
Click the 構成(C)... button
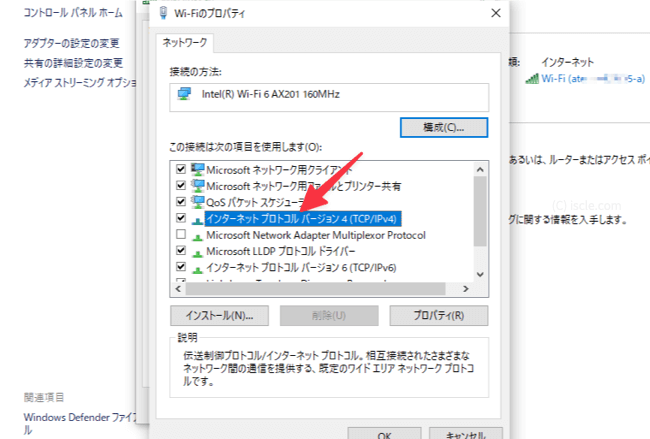(444, 128)
